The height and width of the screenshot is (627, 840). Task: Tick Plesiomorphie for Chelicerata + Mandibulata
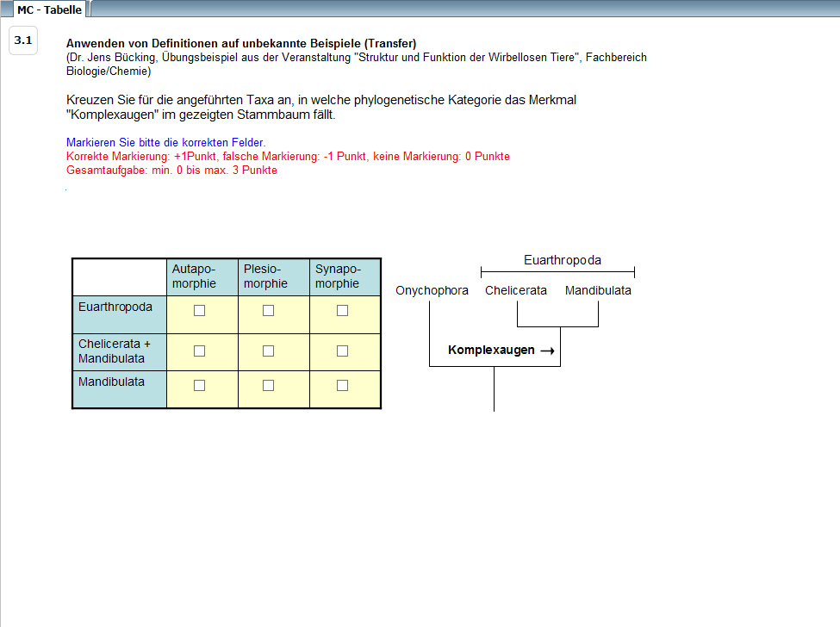(269, 351)
